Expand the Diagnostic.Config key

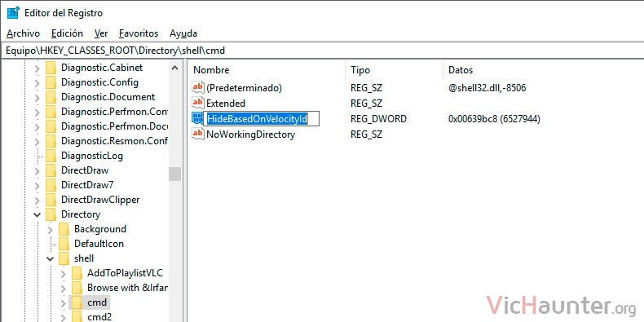coord(37,82)
